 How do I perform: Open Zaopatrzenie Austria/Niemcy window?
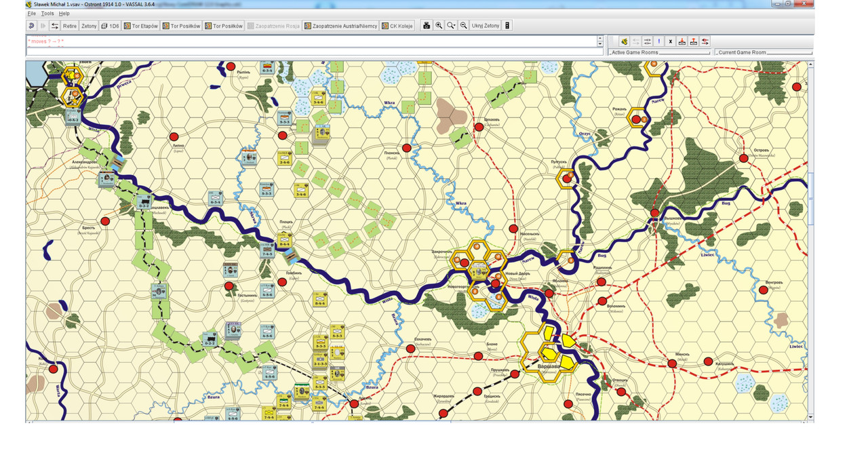click(340, 26)
